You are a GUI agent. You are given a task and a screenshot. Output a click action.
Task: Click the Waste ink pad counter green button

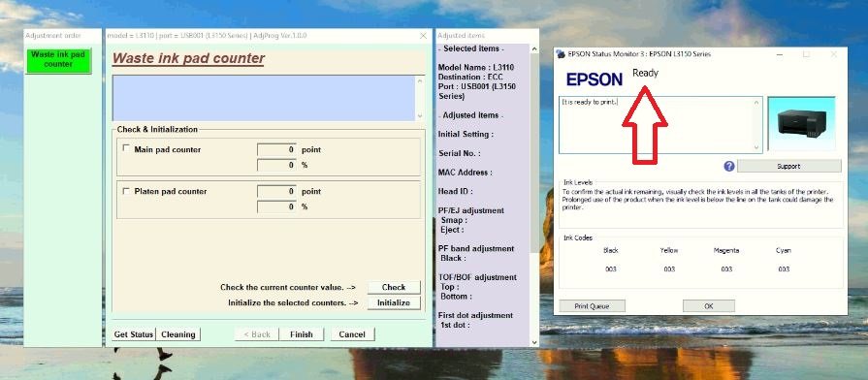click(x=58, y=60)
